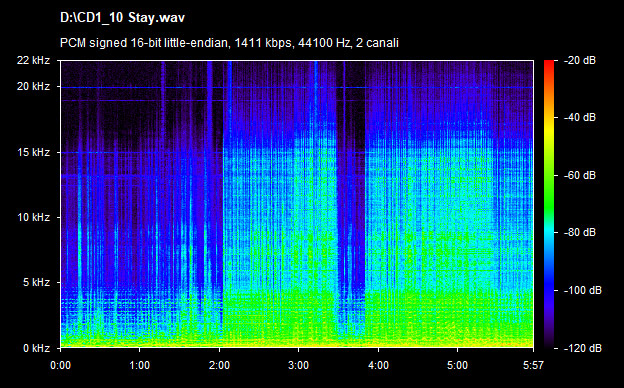Select the -60 dB scale label

coord(580,175)
